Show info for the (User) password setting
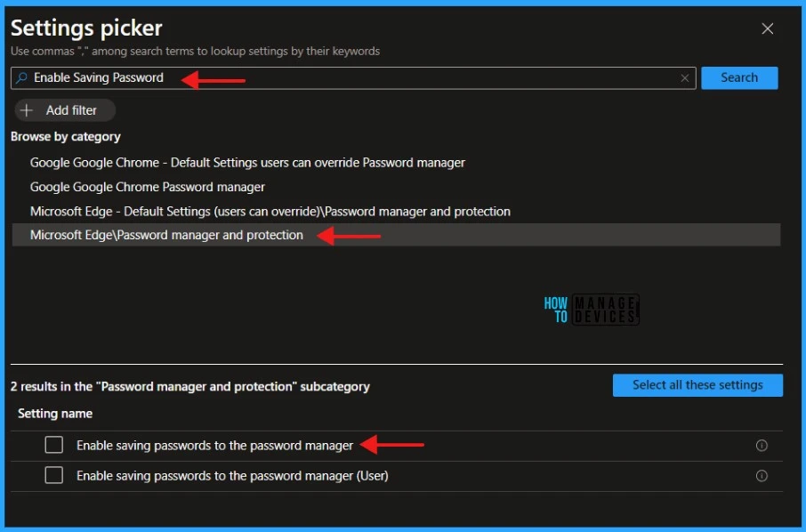The image size is (806, 532). (762, 475)
